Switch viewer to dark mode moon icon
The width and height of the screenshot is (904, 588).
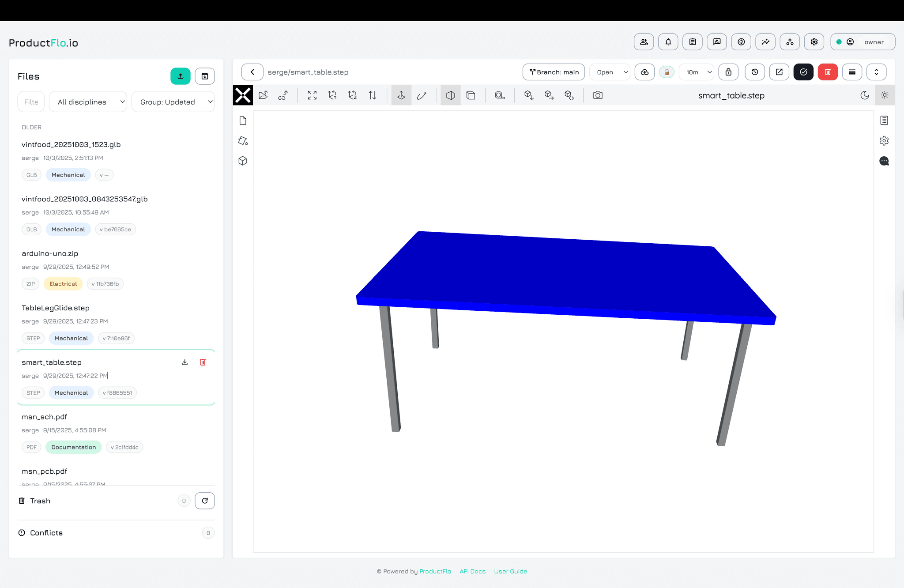pyautogui.click(x=865, y=95)
